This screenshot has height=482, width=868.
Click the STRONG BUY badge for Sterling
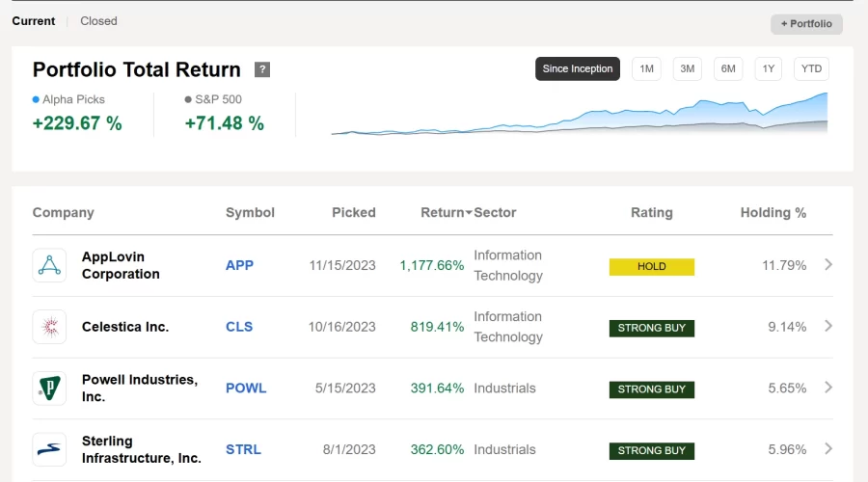[652, 451]
